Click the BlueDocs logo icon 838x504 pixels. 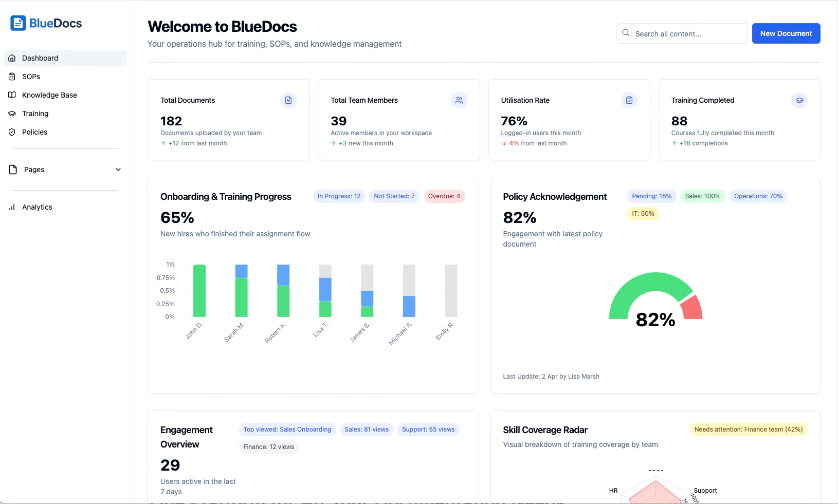(17, 23)
